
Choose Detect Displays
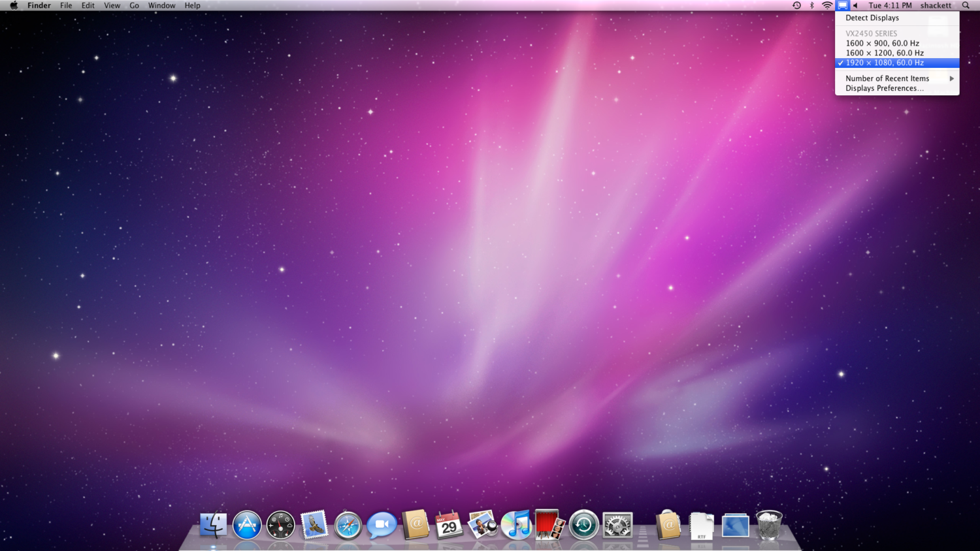point(872,18)
